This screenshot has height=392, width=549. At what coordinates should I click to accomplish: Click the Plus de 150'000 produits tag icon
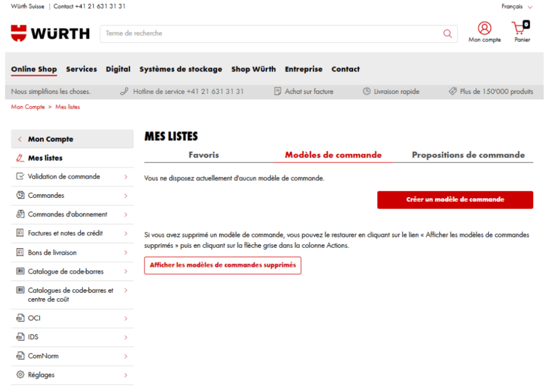[453, 91]
